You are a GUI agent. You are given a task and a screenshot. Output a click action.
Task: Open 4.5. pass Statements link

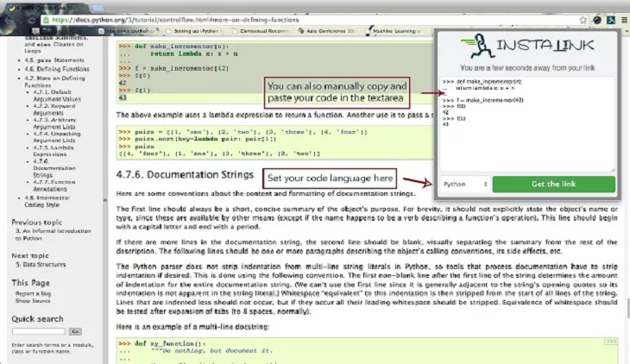54,60
